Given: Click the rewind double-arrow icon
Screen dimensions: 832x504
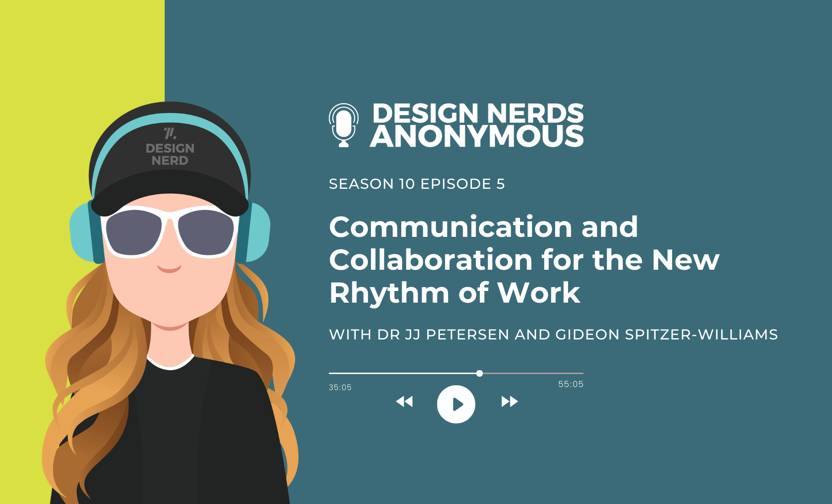Looking at the screenshot, I should 404,402.
